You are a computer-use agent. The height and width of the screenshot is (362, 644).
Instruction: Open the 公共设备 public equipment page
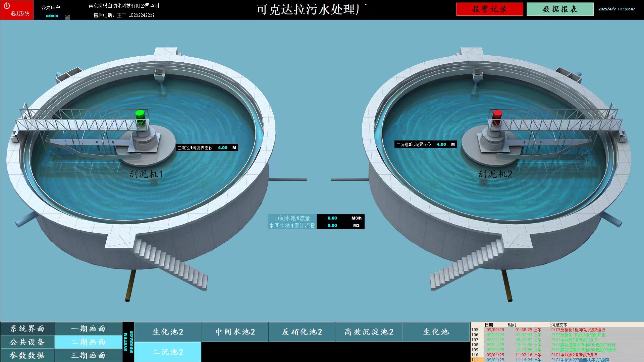point(27,342)
